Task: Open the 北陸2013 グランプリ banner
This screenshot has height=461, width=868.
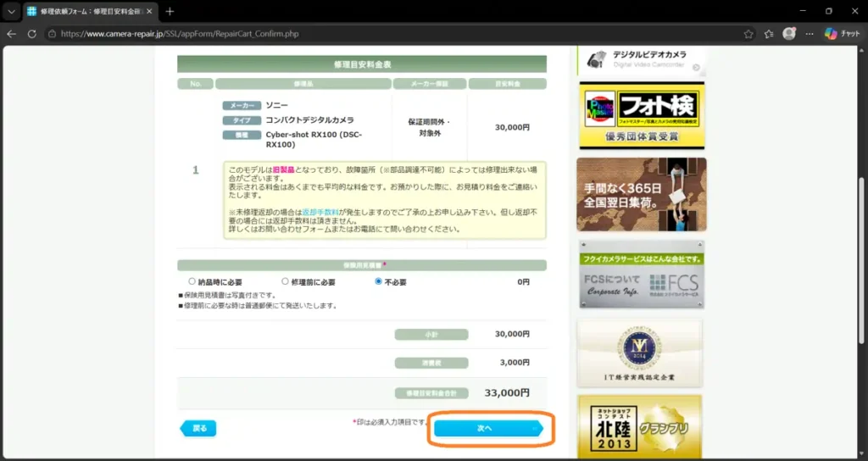Action: coord(639,427)
